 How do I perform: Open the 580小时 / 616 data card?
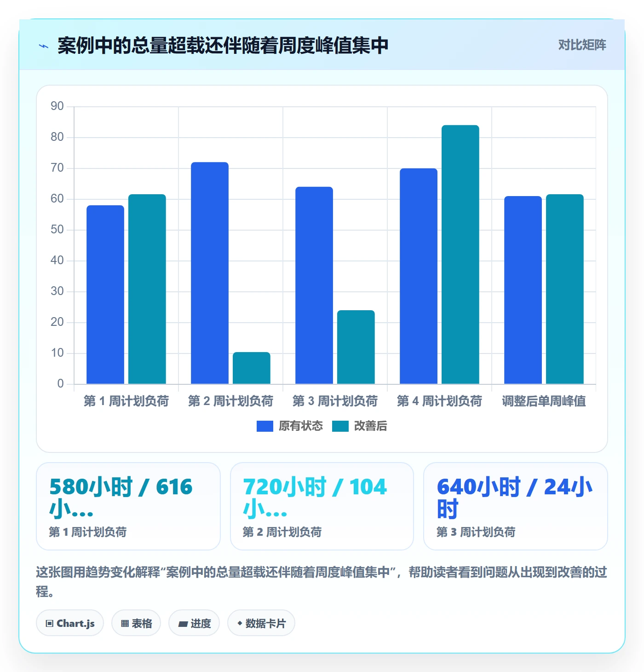click(x=128, y=506)
